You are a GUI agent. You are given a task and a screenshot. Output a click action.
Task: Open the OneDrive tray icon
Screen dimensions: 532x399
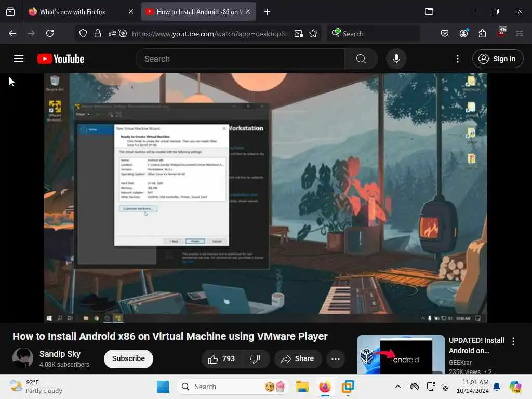coord(414,387)
